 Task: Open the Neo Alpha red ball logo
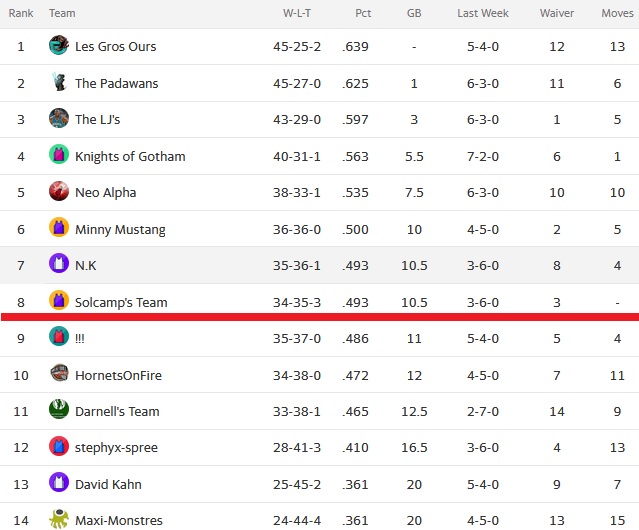pyautogui.click(x=59, y=191)
